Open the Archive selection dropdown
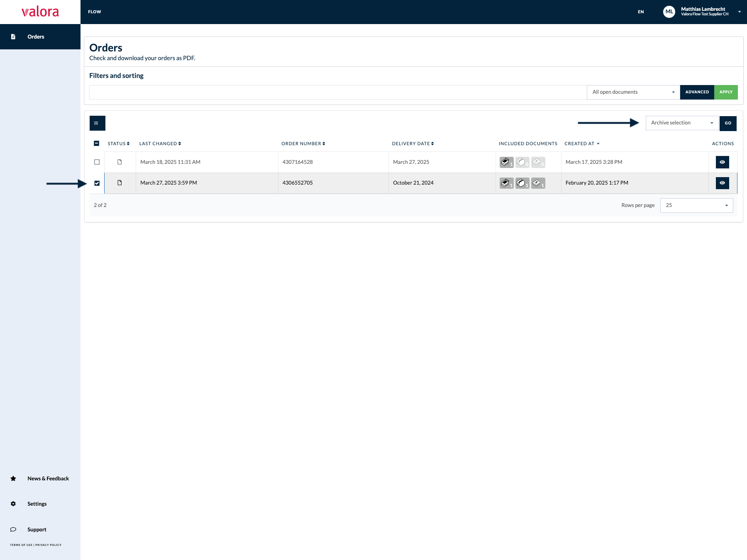 pos(682,123)
